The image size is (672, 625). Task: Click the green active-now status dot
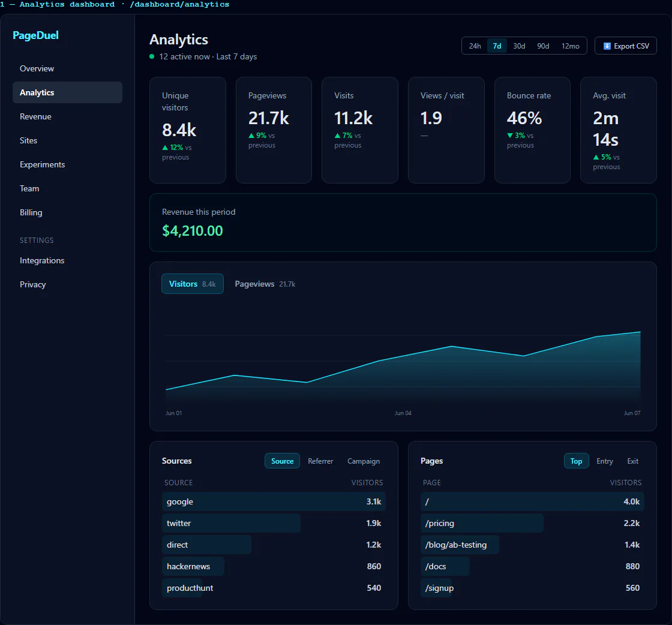pos(152,56)
